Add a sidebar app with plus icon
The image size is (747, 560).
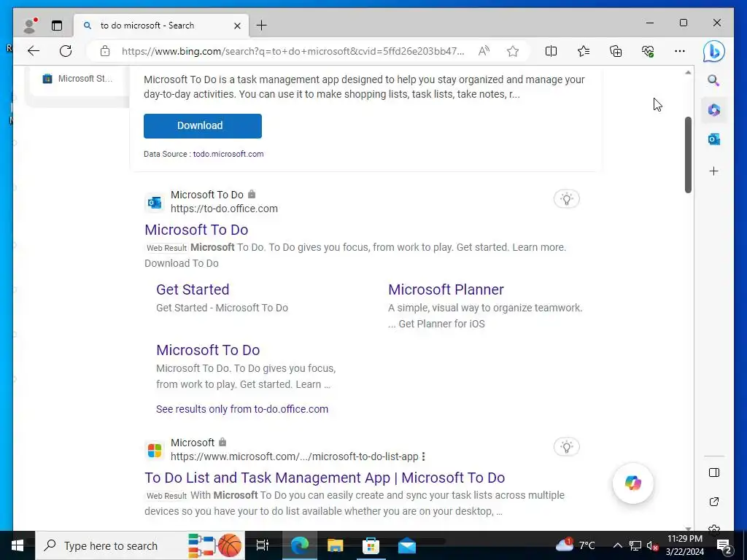pos(713,171)
